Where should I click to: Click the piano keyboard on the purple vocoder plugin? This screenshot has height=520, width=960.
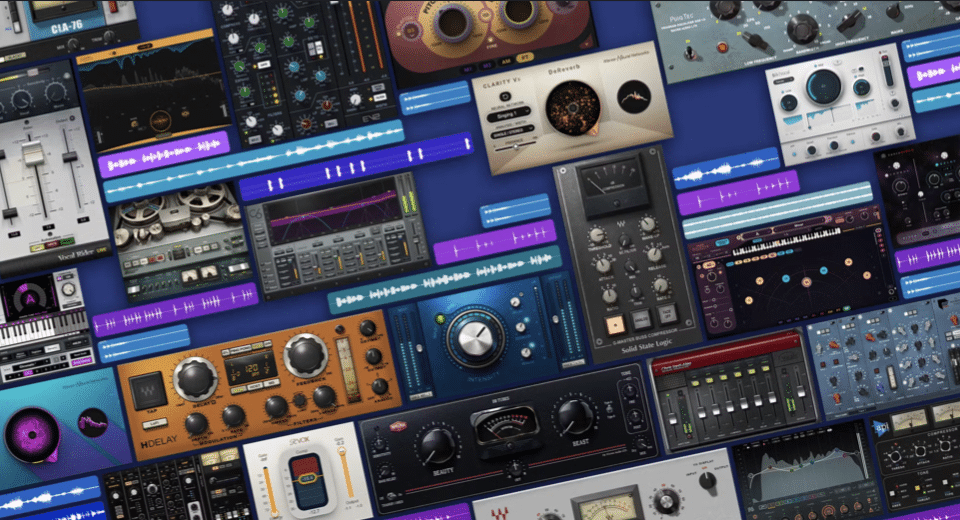point(44,329)
